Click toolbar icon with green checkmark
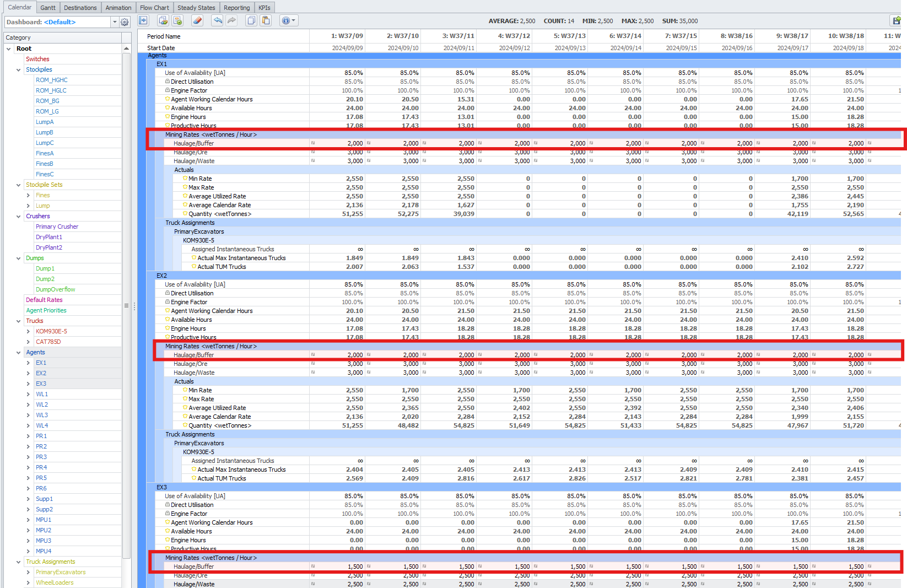This screenshot has height=588, width=907. click(177, 21)
